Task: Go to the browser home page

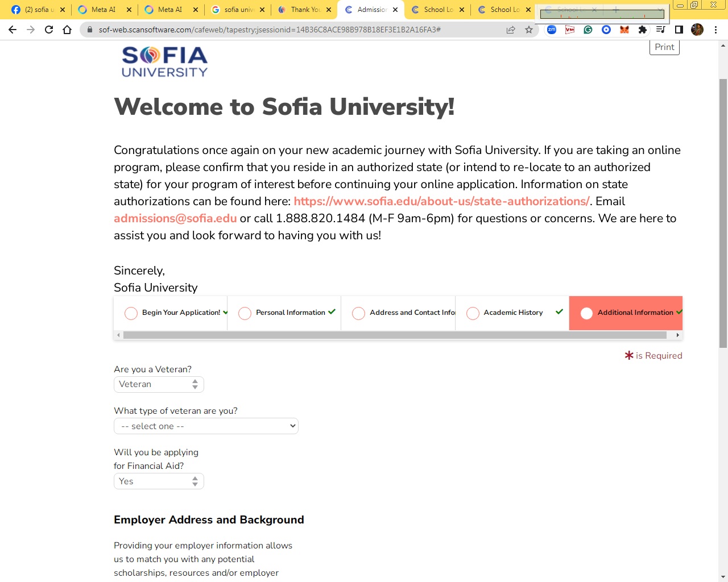Action: point(67,30)
